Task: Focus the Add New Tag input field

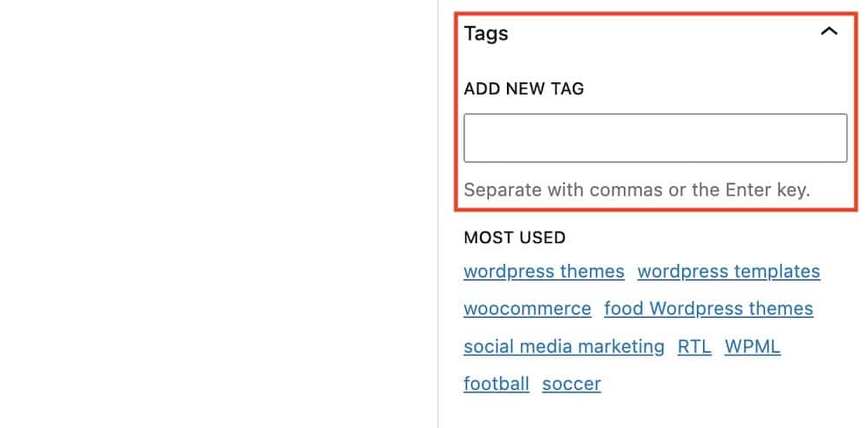Action: click(x=655, y=138)
